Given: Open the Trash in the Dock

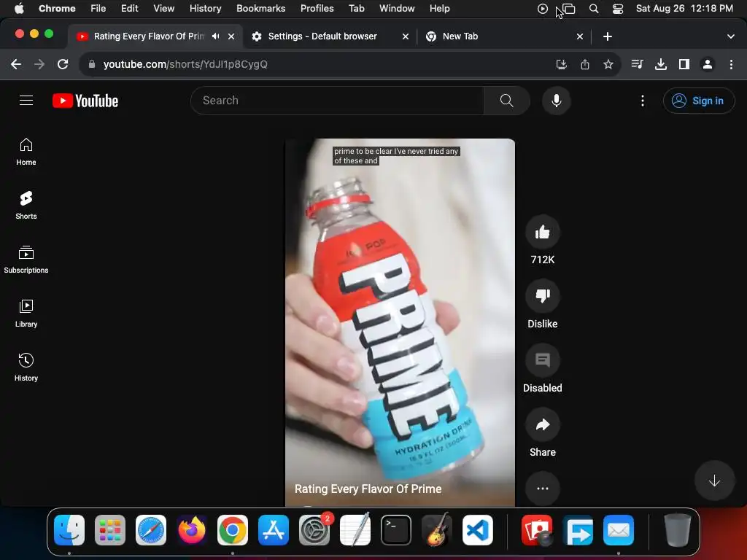Looking at the screenshot, I should [678, 530].
